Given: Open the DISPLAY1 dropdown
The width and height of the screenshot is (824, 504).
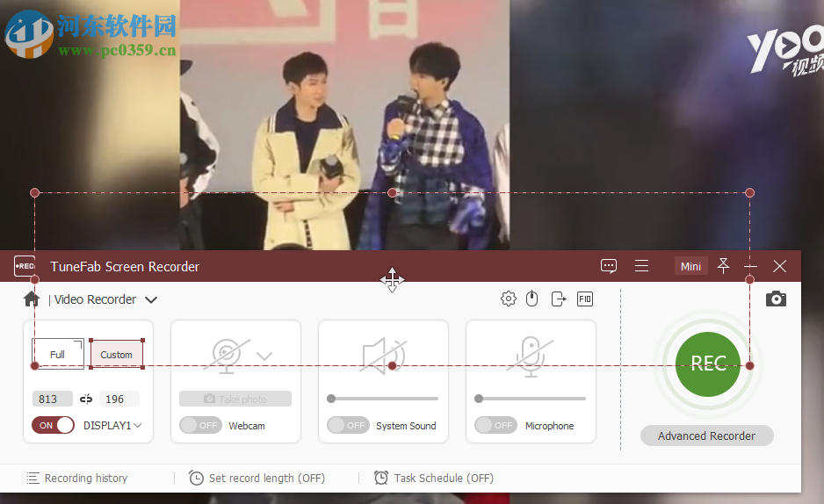Looking at the screenshot, I should pyautogui.click(x=112, y=425).
